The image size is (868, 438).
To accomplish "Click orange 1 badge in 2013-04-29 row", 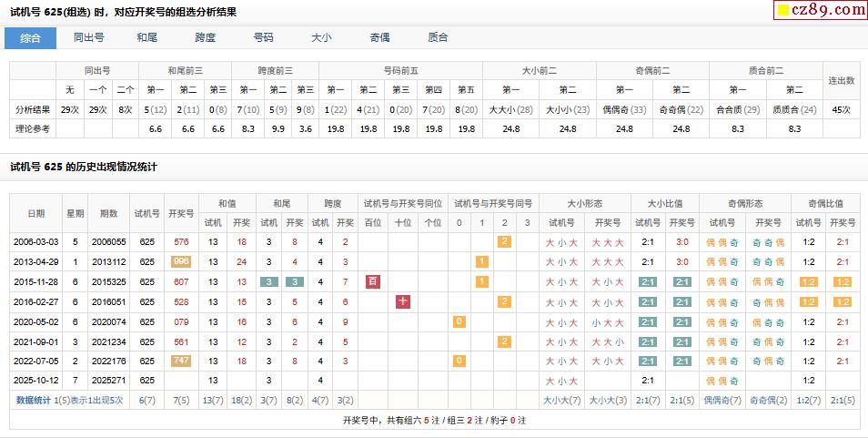I will click(x=481, y=261).
